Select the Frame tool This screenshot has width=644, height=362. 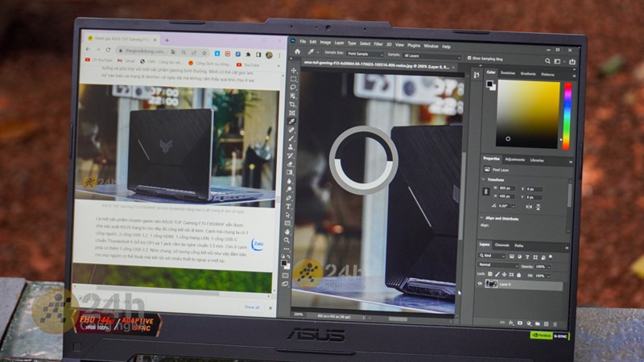point(292,113)
